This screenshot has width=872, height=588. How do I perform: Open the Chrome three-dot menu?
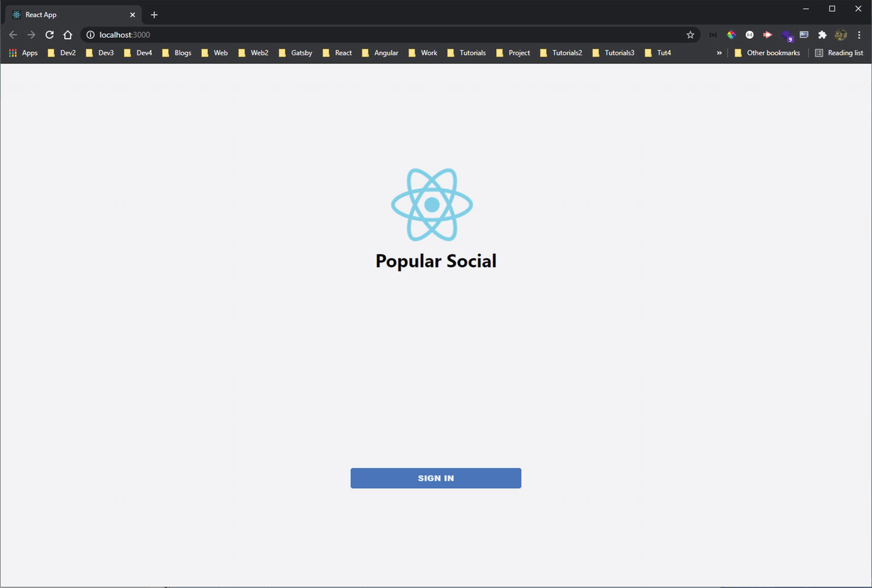(859, 35)
